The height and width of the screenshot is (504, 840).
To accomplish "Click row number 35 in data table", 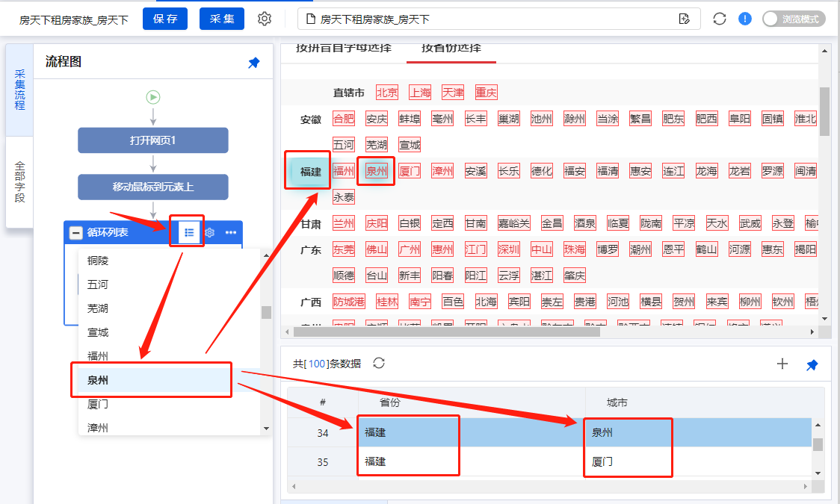I will 323,461.
